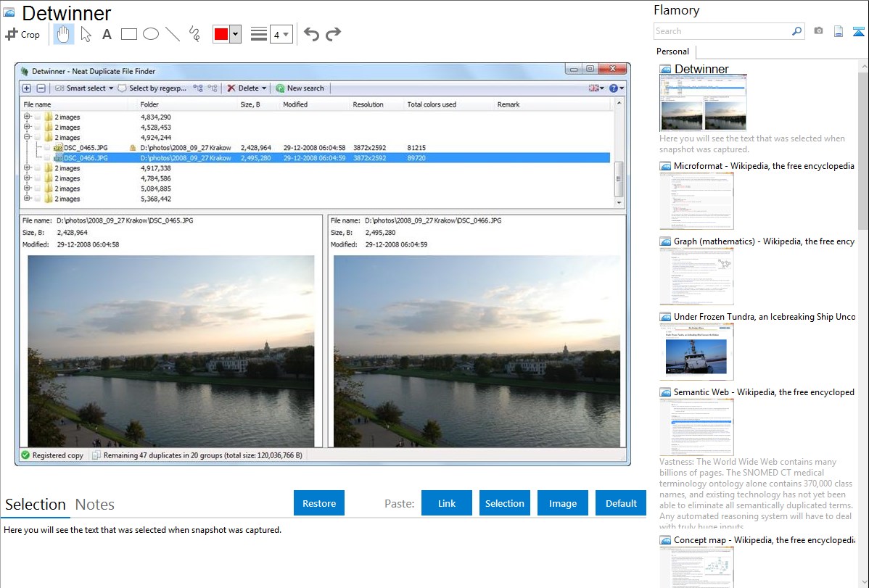Click the line thickness icon
The image size is (869, 588).
(258, 34)
